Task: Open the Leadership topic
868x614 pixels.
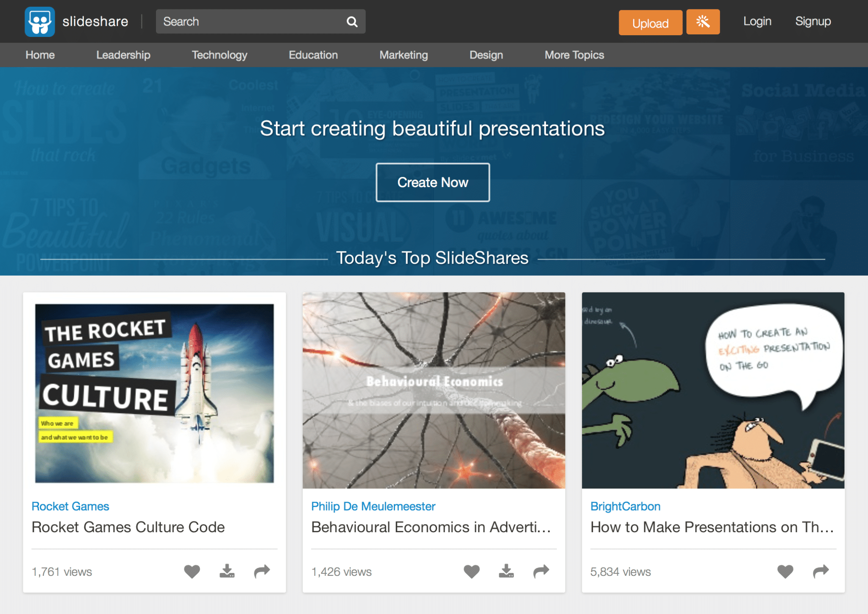Action: click(x=123, y=55)
